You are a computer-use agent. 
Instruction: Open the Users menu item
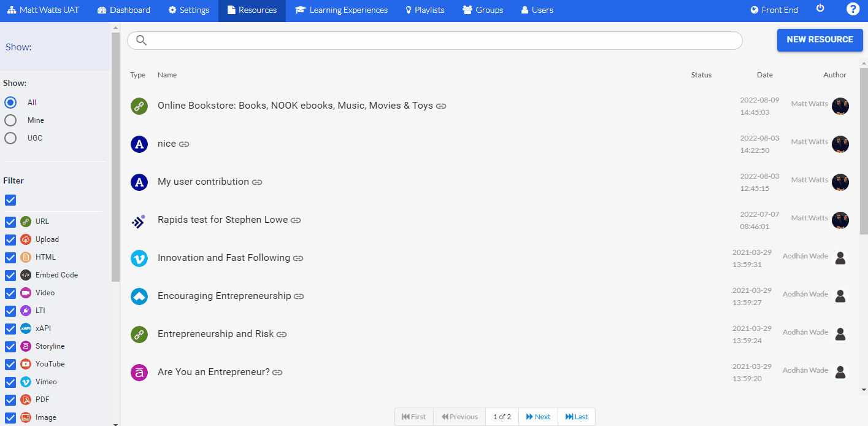537,10
